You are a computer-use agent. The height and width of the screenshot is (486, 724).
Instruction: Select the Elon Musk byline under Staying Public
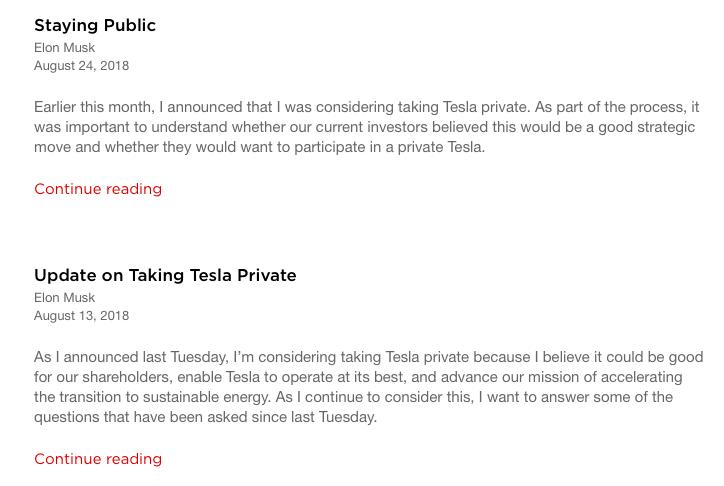[x=65, y=48]
